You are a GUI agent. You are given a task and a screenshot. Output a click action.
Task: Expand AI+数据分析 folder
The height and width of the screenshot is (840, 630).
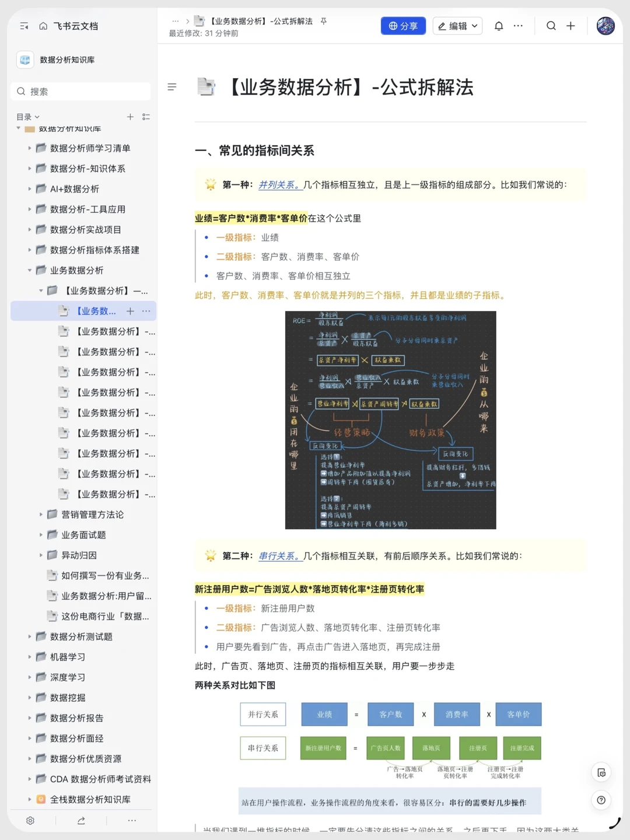point(30,189)
